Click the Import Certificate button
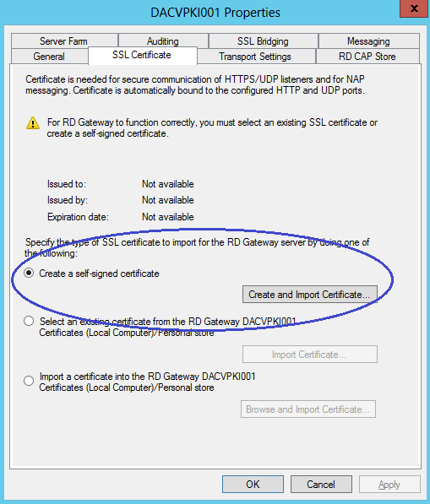The height and width of the screenshot is (504, 430). 310,355
